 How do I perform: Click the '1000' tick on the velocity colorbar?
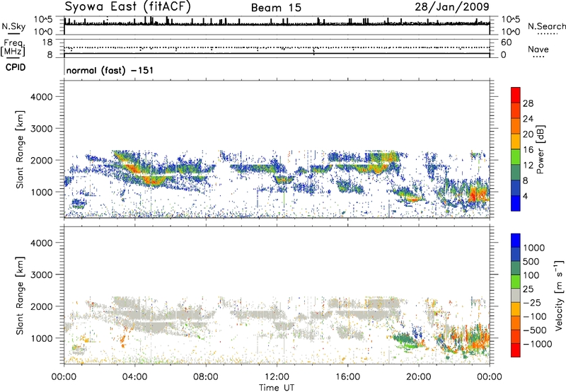tap(534, 248)
